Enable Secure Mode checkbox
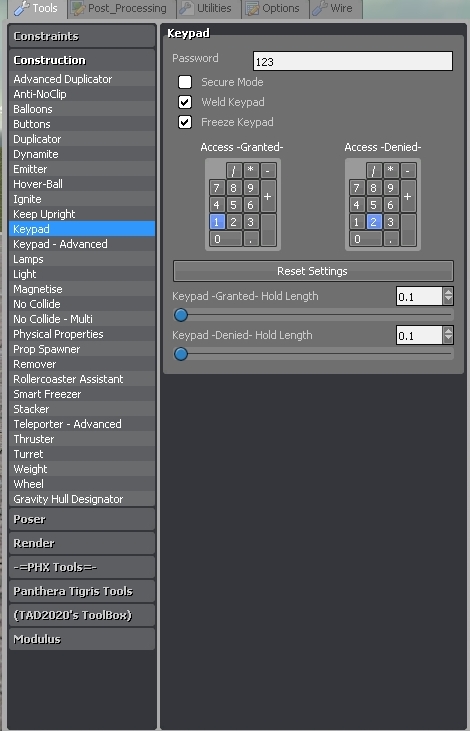470x731 pixels. 185,82
